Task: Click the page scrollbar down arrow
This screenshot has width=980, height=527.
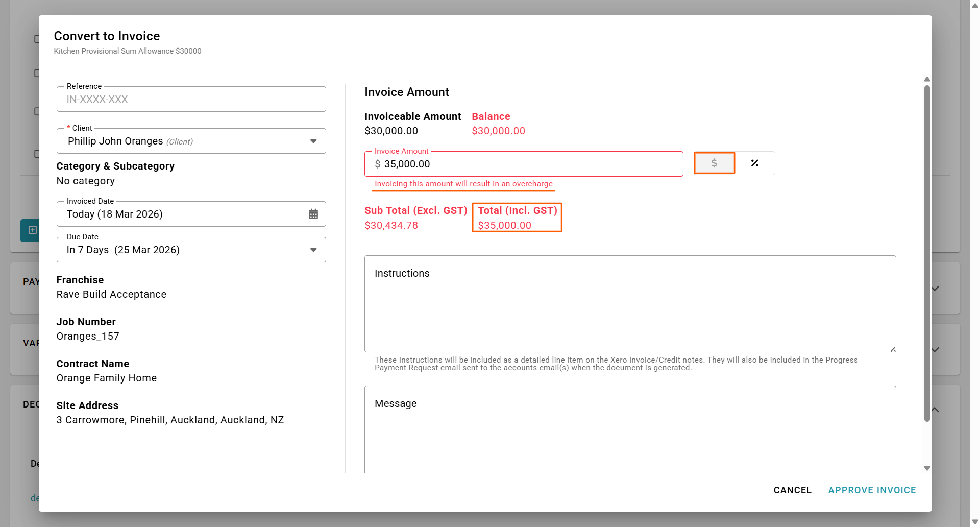Action: coord(975,522)
